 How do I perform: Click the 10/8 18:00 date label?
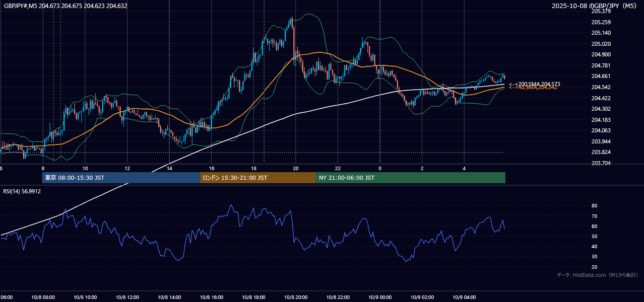(253, 297)
